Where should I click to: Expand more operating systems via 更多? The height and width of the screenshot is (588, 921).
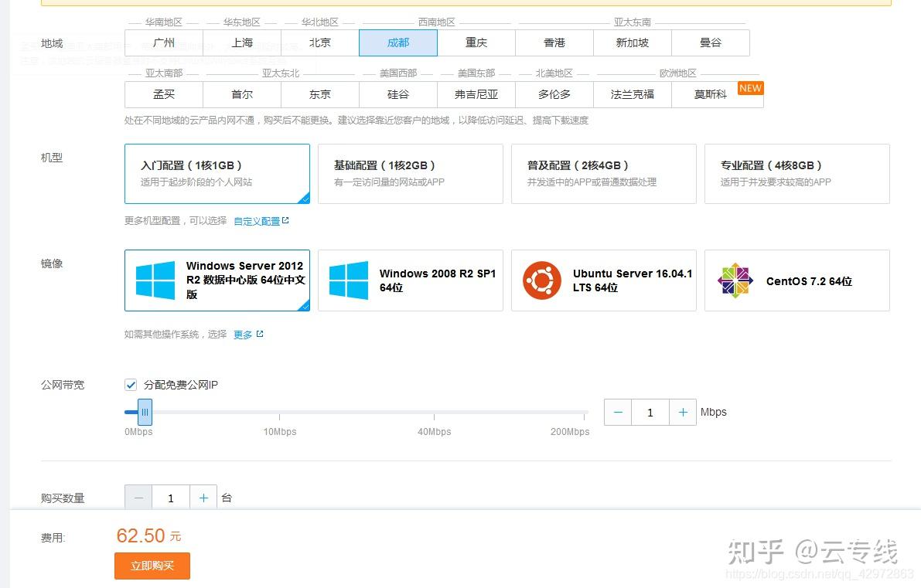[x=243, y=334]
